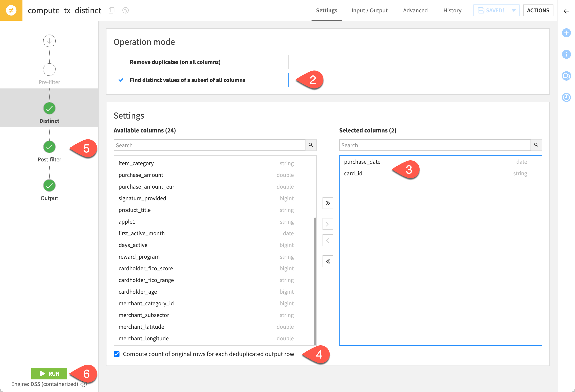Move all columns right with double chevron
Viewport: 575px width, 392px height.
[x=327, y=203]
